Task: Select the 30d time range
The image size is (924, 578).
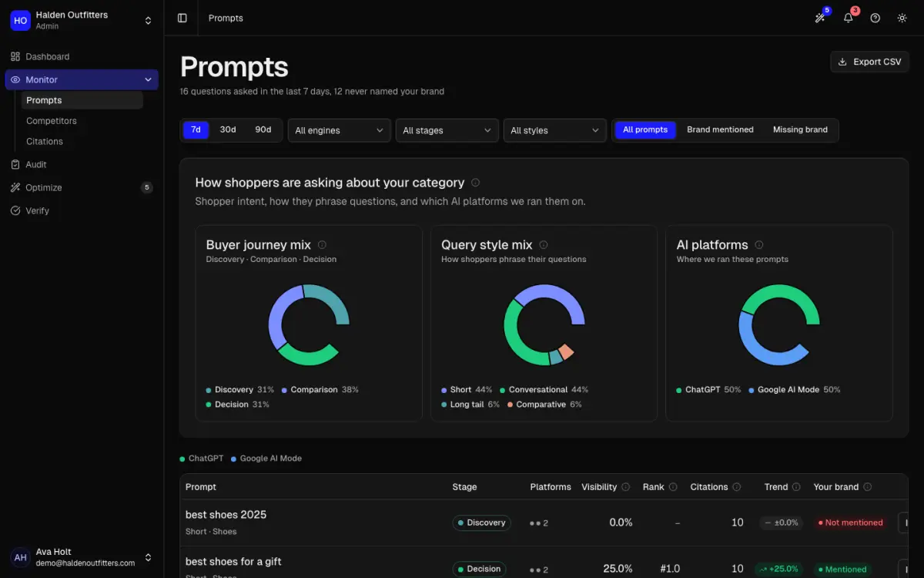Action: (x=228, y=129)
